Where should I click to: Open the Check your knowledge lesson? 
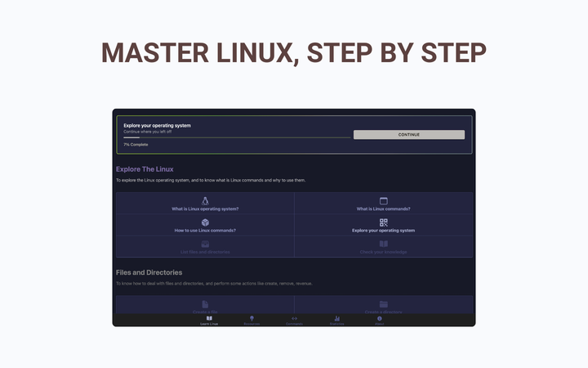click(383, 248)
